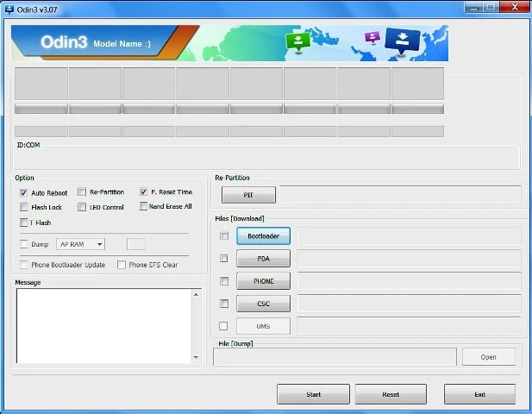The height and width of the screenshot is (414, 532).
Task: Click the first large device status box
Action: pyautogui.click(x=41, y=84)
